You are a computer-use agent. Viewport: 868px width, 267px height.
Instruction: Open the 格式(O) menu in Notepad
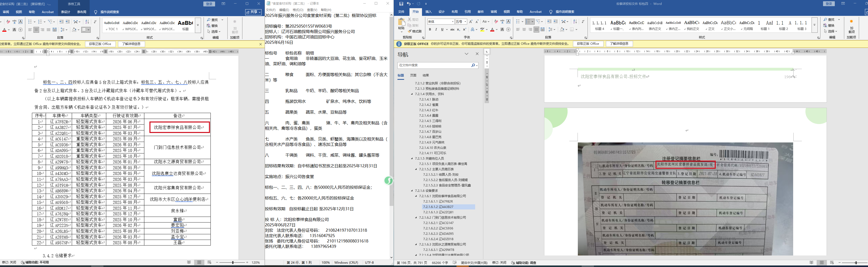click(298, 10)
